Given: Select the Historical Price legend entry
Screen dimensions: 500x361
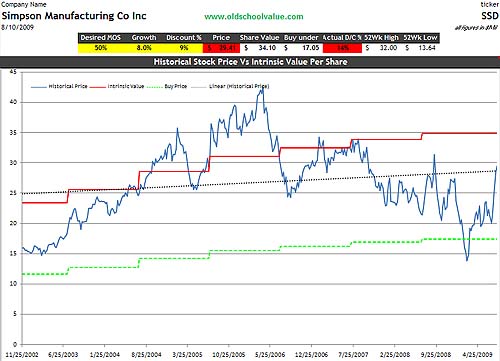Looking at the screenshot, I should click(x=59, y=86).
